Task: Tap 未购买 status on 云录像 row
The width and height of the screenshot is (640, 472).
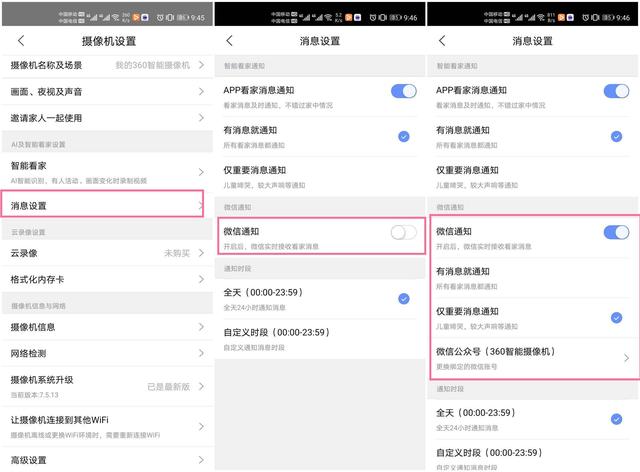Action: [x=177, y=253]
